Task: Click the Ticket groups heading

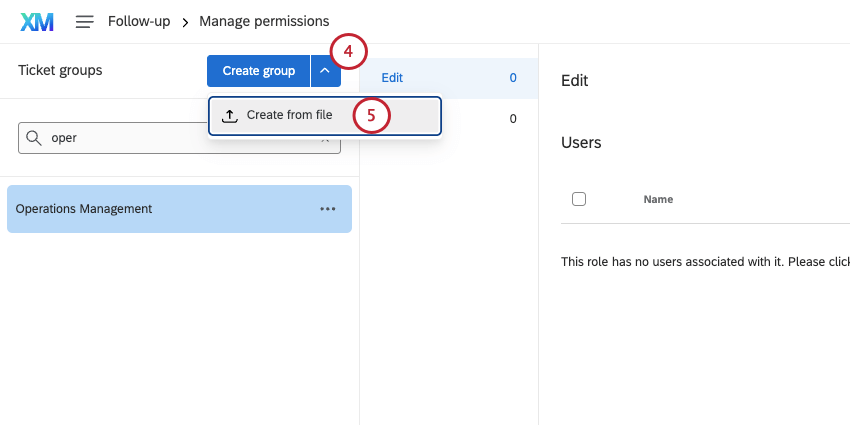Action: 60,71
